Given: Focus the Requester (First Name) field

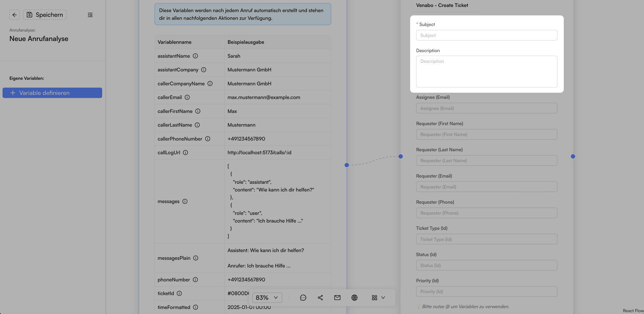Looking at the screenshot, I should click(487, 134).
